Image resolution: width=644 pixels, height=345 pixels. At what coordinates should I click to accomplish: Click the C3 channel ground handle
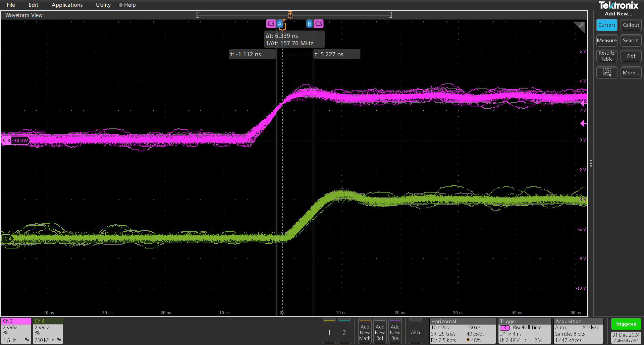[x=6, y=140]
